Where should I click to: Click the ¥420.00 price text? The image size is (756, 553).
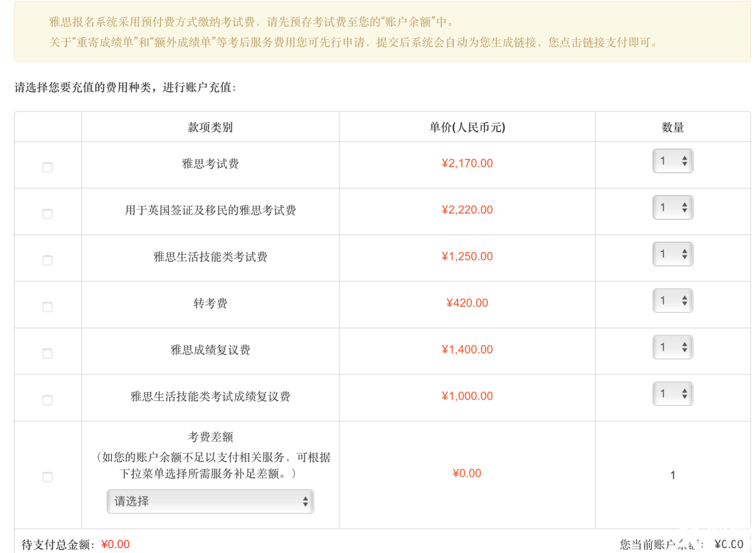(467, 303)
